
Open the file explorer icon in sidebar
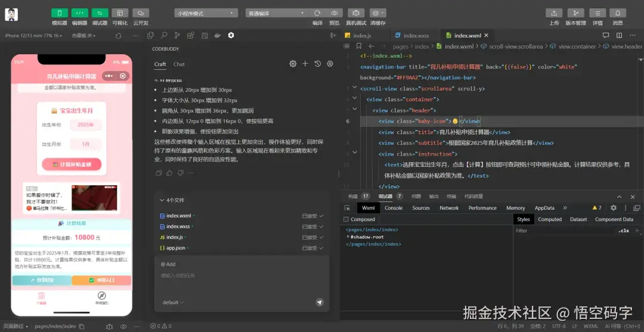(150, 35)
